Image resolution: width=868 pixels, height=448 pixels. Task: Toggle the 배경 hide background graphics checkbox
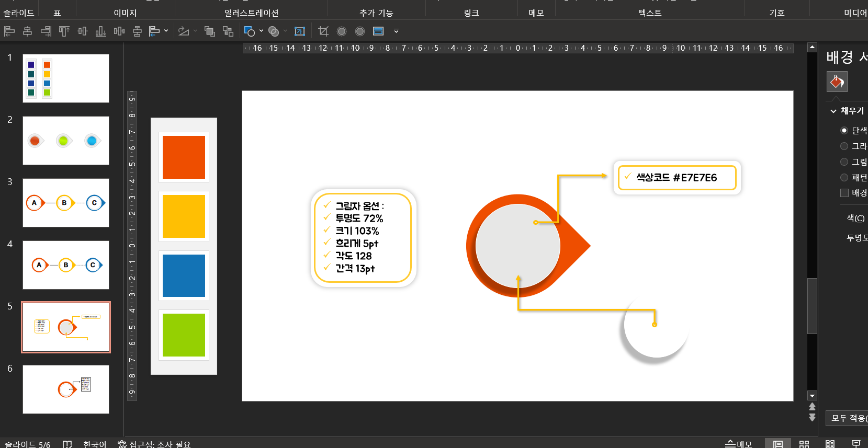click(x=844, y=193)
